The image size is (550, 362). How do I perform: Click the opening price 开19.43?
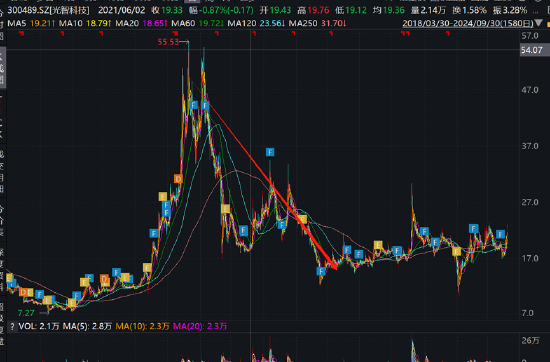coord(275,10)
